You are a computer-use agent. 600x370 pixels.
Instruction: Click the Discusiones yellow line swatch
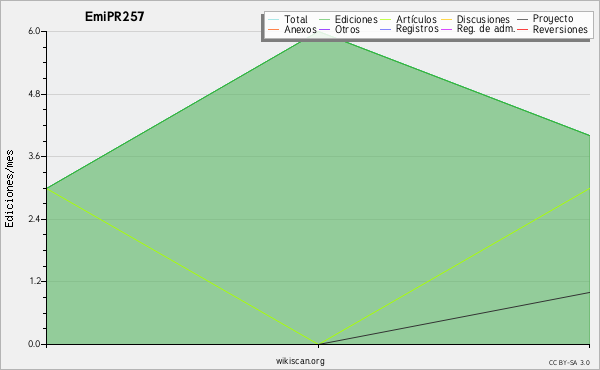pos(447,20)
